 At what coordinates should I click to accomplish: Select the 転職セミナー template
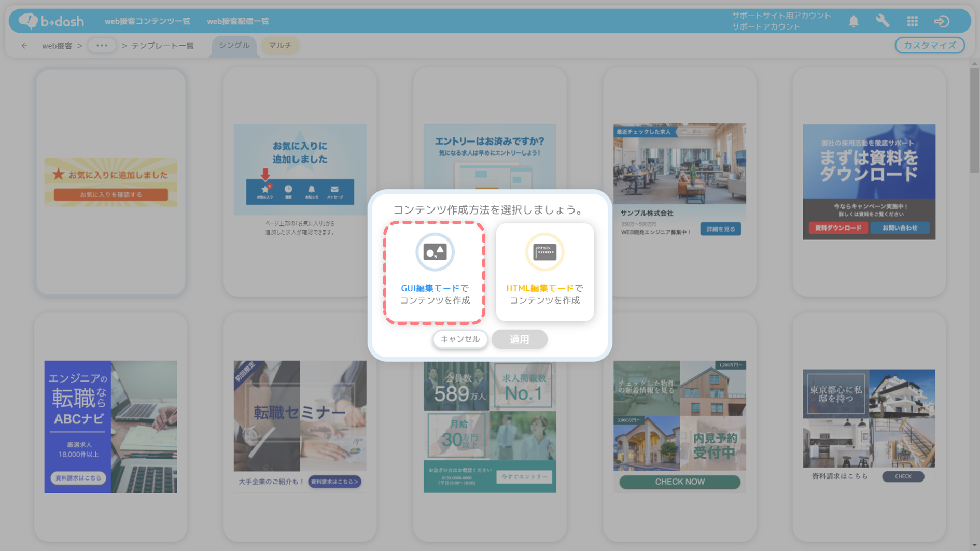[x=300, y=427]
